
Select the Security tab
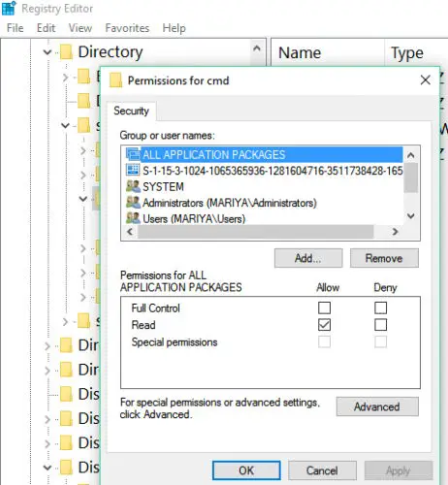131,111
